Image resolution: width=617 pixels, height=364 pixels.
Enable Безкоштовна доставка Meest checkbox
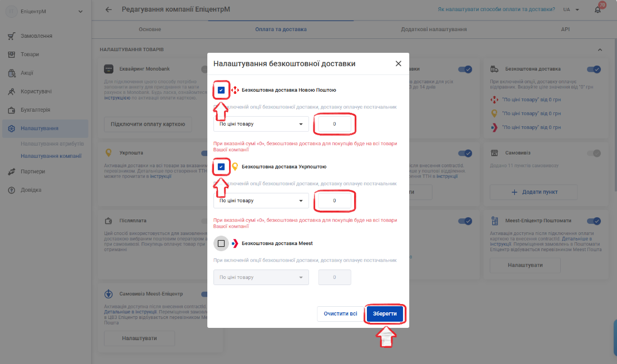(221, 243)
